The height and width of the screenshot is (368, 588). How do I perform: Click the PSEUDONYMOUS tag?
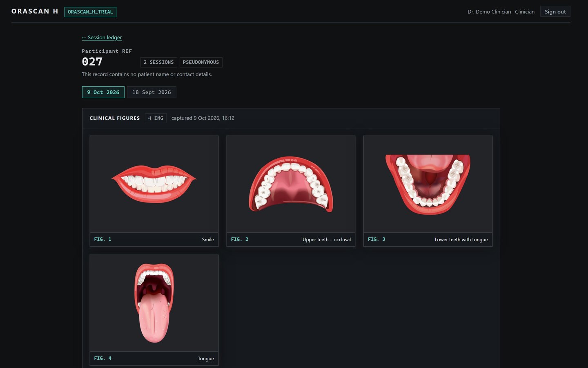point(201,62)
